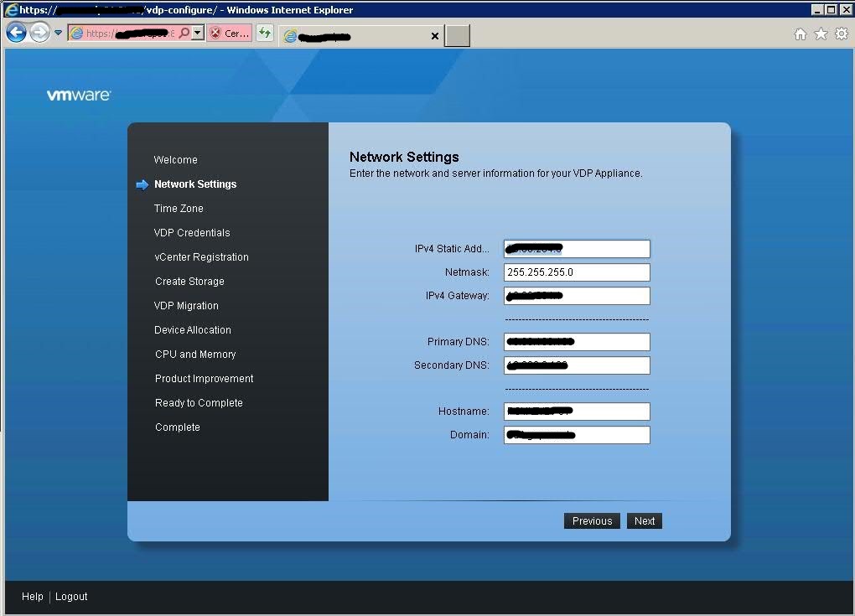Screen dimensions: 855x616
Task: Select Time Zone step in sidebar
Action: pyautogui.click(x=179, y=208)
